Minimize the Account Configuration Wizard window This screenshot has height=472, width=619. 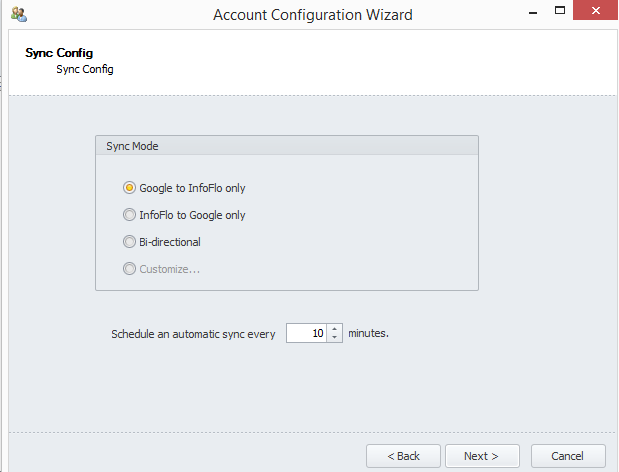pyautogui.click(x=526, y=14)
